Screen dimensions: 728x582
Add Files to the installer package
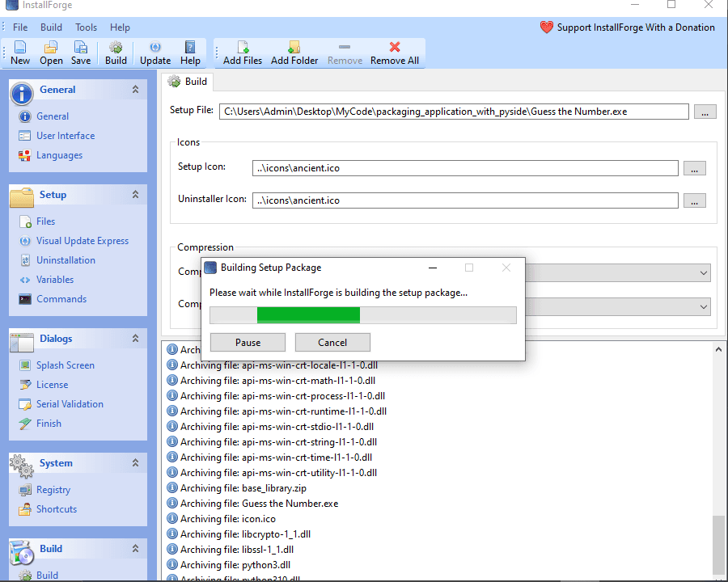(241, 53)
